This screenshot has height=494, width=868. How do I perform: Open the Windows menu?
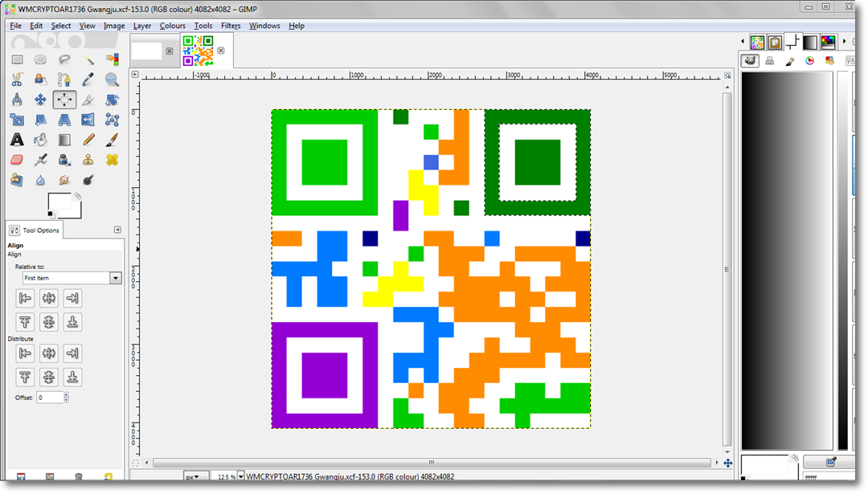click(x=264, y=26)
